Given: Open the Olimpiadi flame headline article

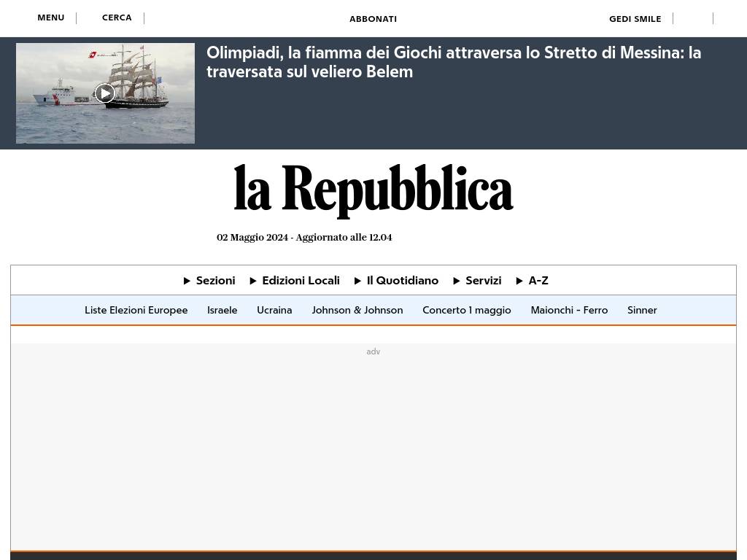Looking at the screenshot, I should 453,62.
